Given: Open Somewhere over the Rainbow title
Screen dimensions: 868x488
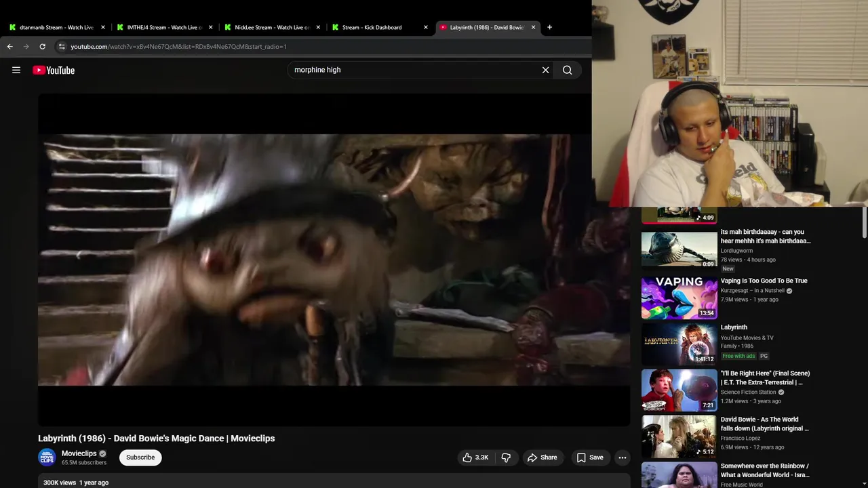Looking at the screenshot, I should [764, 470].
